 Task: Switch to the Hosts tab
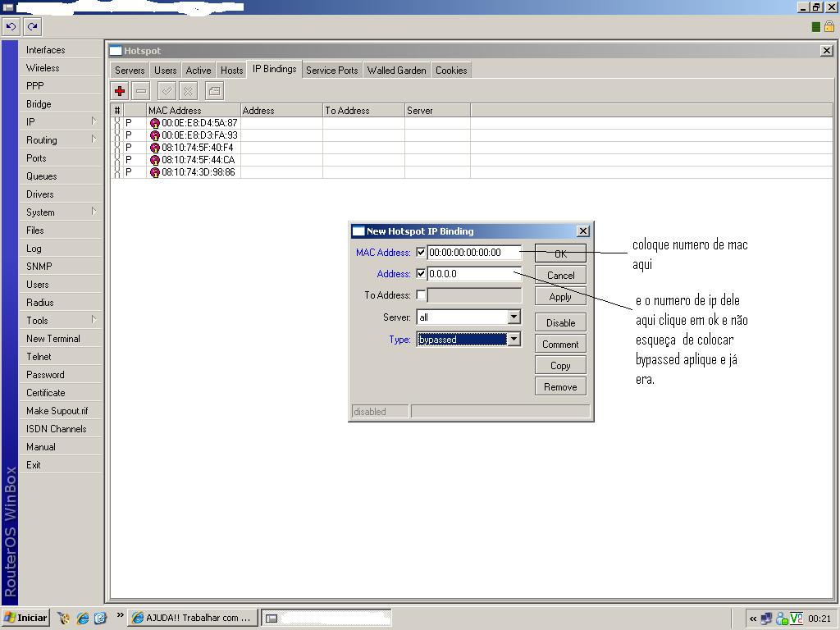(231, 71)
